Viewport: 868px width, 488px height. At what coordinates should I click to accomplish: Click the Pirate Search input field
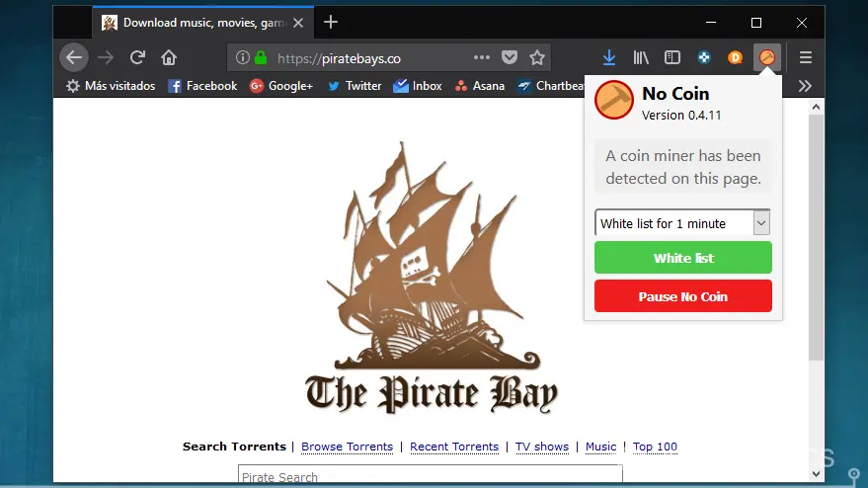click(x=431, y=474)
